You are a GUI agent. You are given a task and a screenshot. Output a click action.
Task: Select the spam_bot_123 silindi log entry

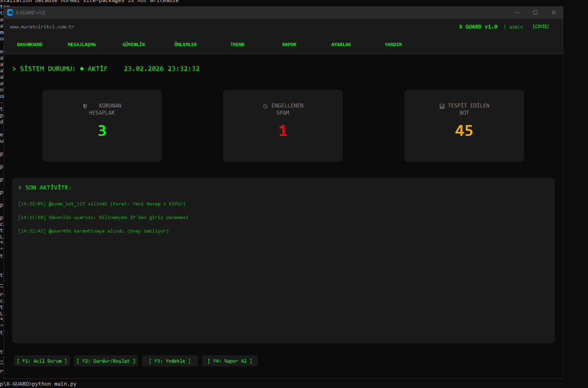(102, 204)
